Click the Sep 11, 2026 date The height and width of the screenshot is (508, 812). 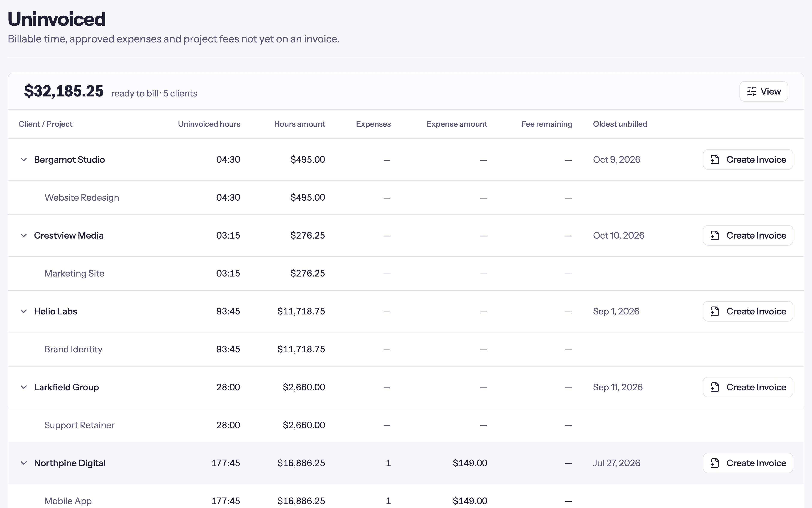pyautogui.click(x=618, y=387)
